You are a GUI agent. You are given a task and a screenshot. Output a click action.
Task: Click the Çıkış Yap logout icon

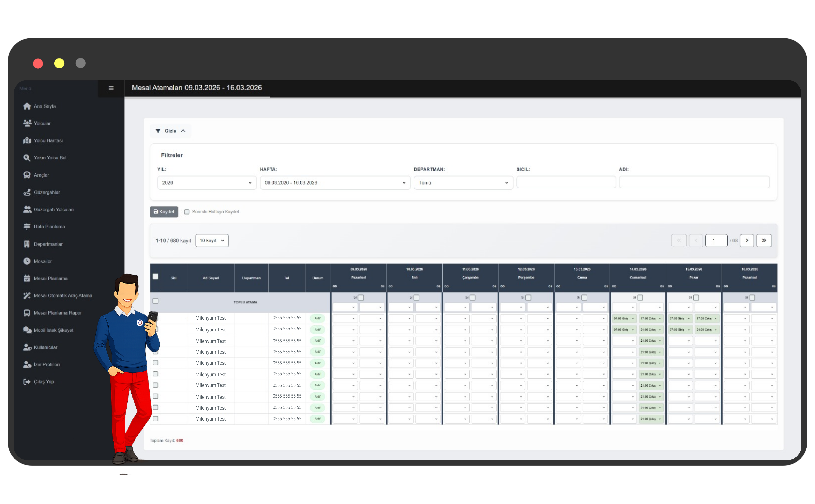27,382
